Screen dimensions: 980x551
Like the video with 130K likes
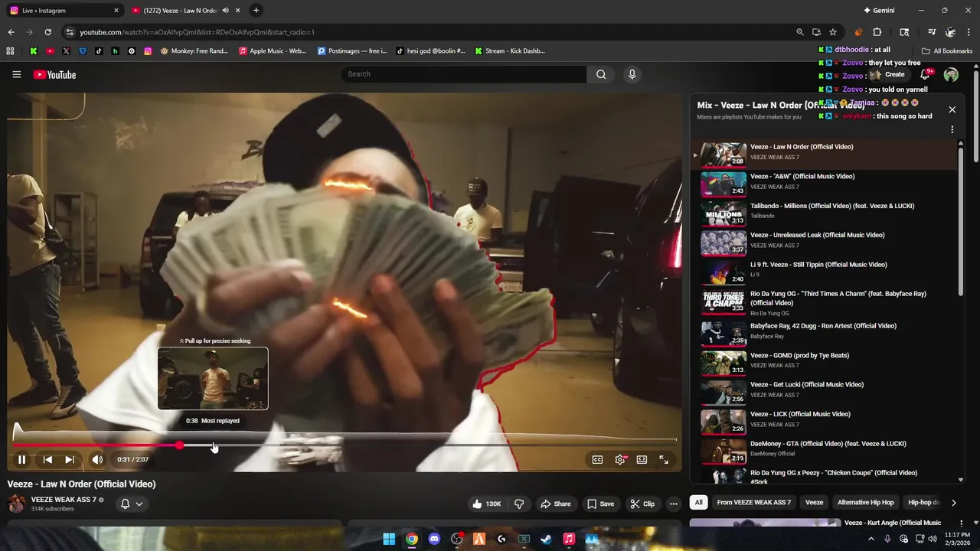(486, 504)
